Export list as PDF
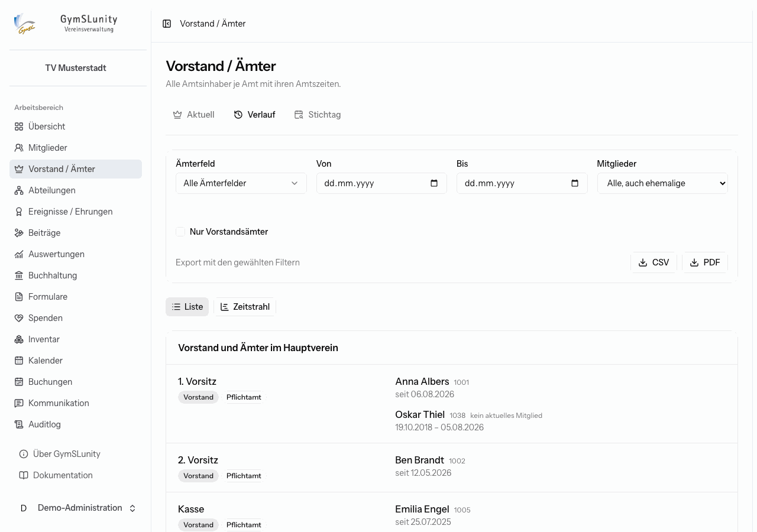The width and height of the screenshot is (757, 532). pos(705,262)
